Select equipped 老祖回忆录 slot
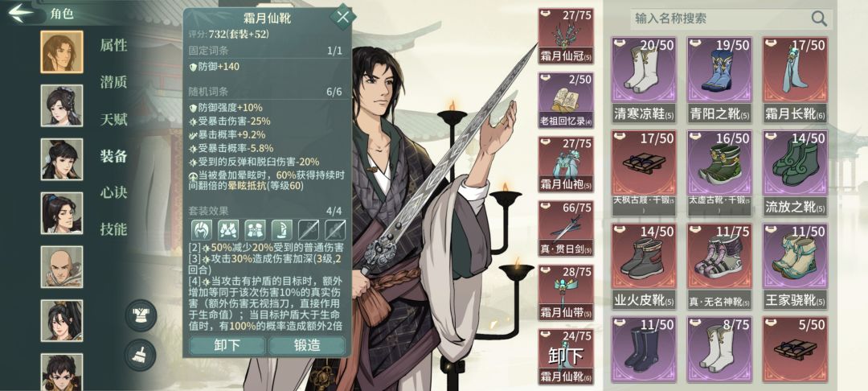The image size is (868, 391). tap(566, 101)
